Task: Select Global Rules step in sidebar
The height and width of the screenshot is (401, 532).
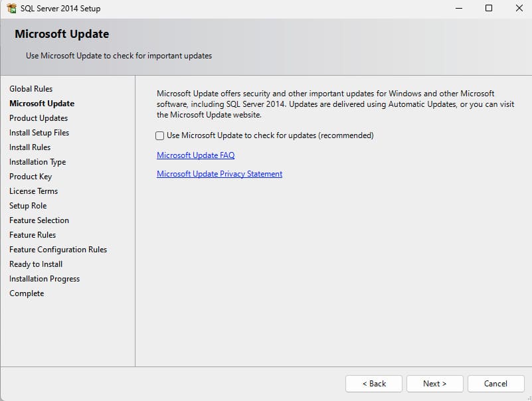Action: coord(31,89)
